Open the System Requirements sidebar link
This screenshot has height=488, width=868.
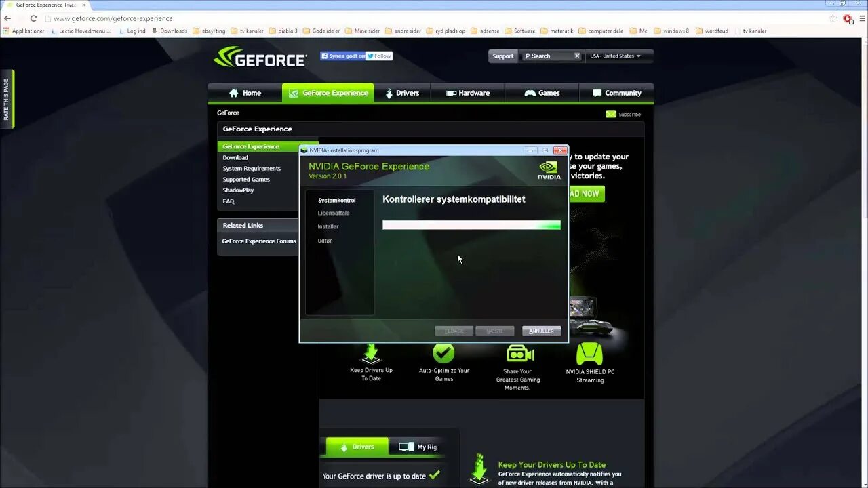[x=252, y=168]
